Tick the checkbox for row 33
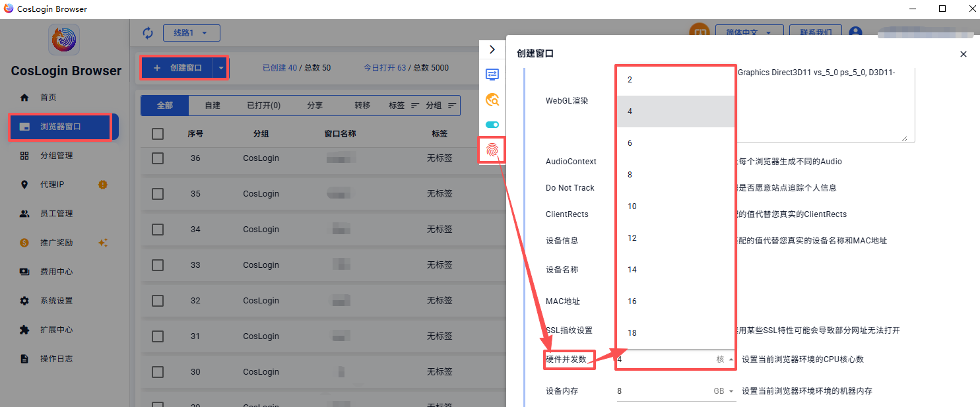 click(x=158, y=265)
